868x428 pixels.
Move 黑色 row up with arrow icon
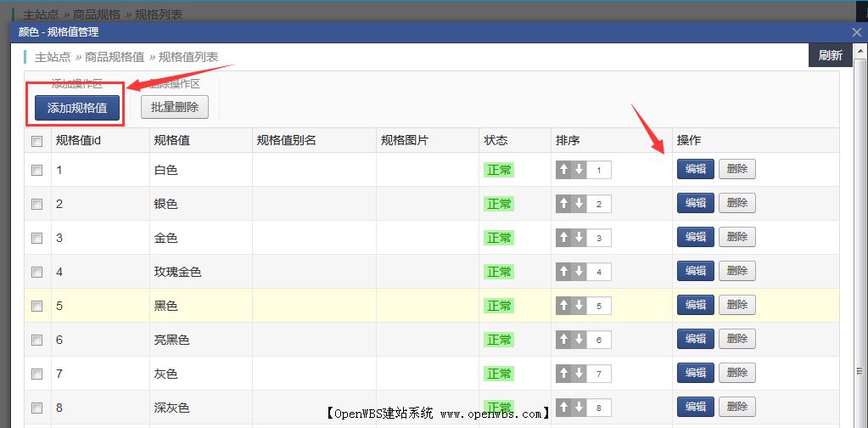(x=563, y=306)
